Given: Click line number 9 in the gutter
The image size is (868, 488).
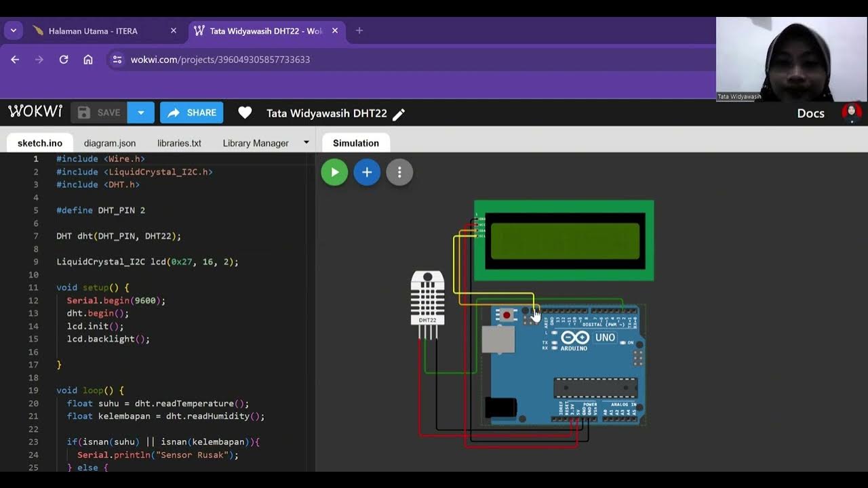Looking at the screenshot, I should click(x=36, y=262).
